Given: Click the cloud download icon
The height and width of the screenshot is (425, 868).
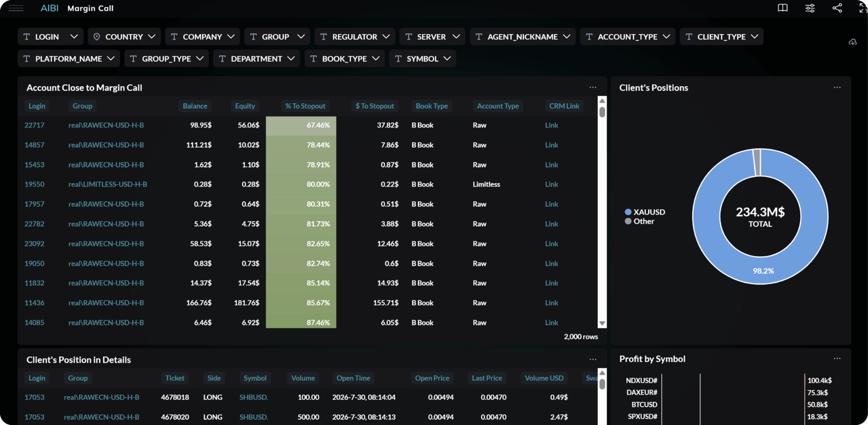Looking at the screenshot, I should [853, 42].
